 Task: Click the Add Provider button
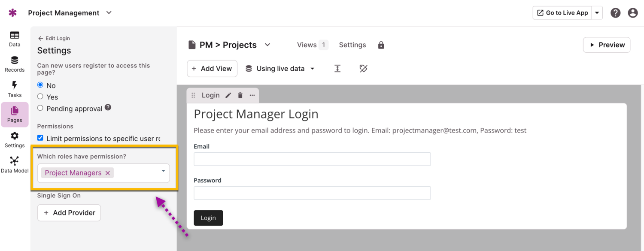69,213
